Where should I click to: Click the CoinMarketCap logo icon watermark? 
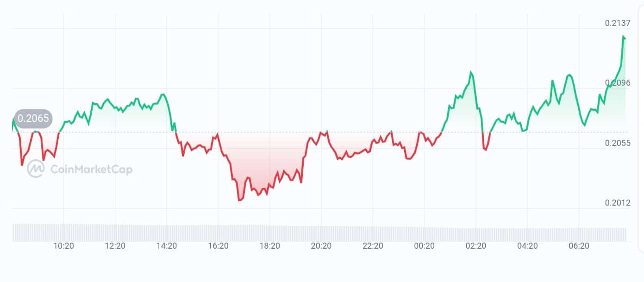(35, 169)
